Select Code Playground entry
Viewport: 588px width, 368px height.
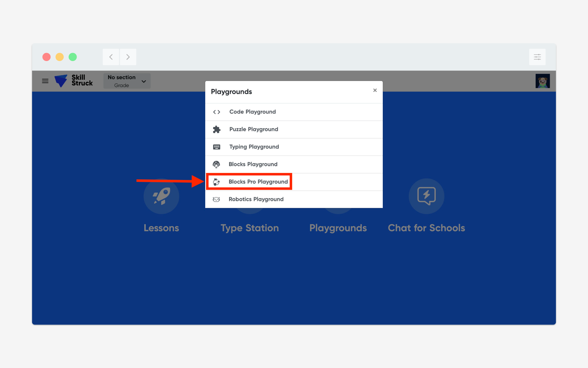coord(294,112)
